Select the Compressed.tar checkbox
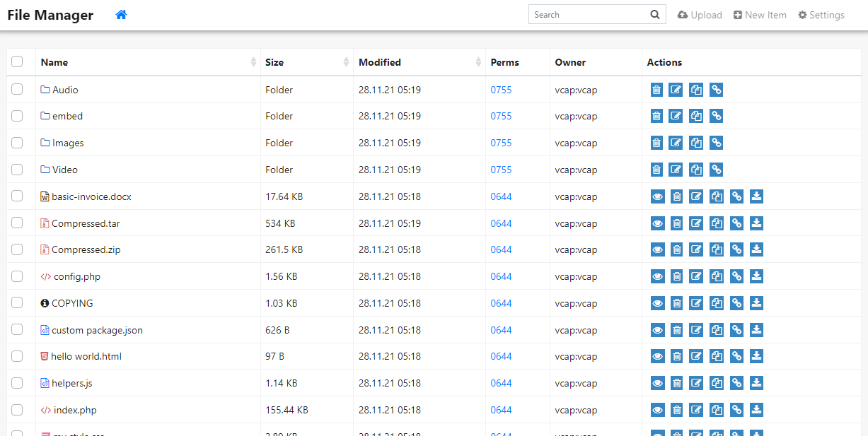 tap(17, 223)
